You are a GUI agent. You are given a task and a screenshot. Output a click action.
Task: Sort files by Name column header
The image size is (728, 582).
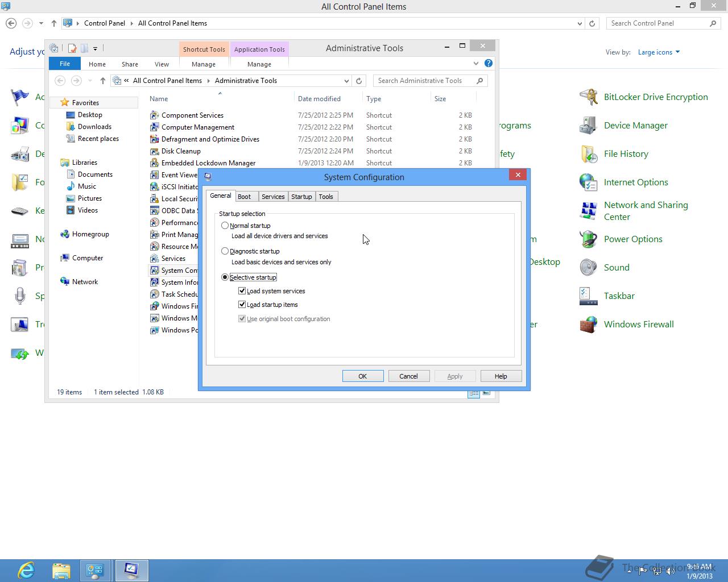click(x=159, y=99)
